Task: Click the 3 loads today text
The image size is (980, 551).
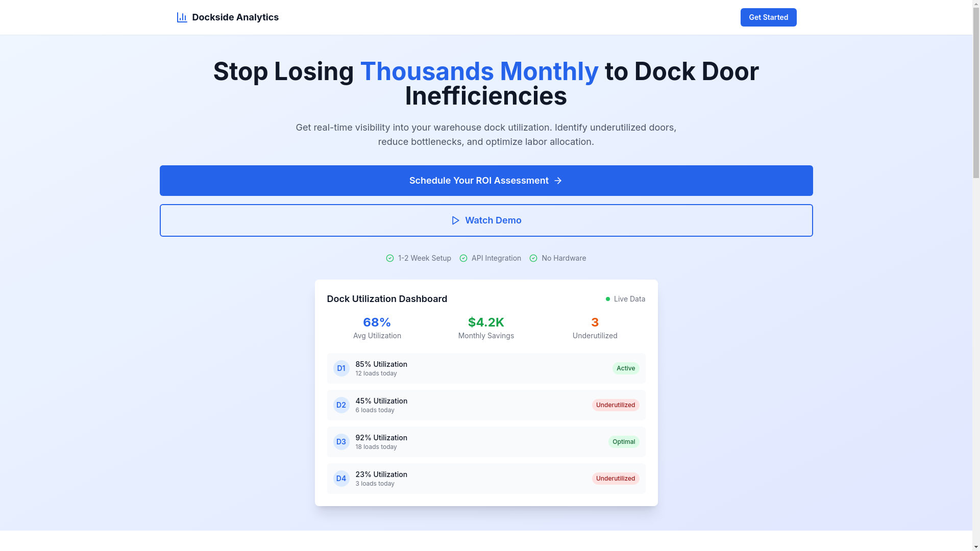Action: pos(375,484)
